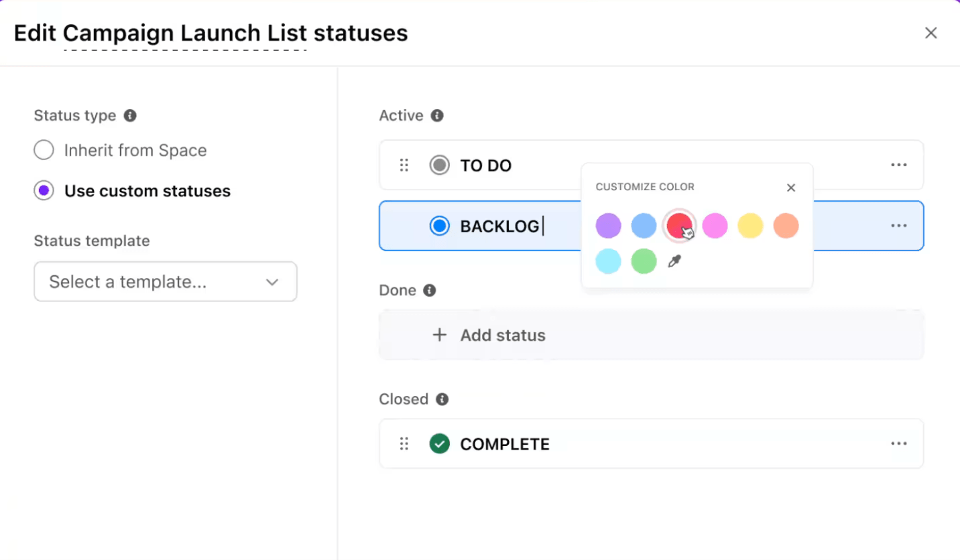Click the eyedropper tool in color picker

point(675,261)
